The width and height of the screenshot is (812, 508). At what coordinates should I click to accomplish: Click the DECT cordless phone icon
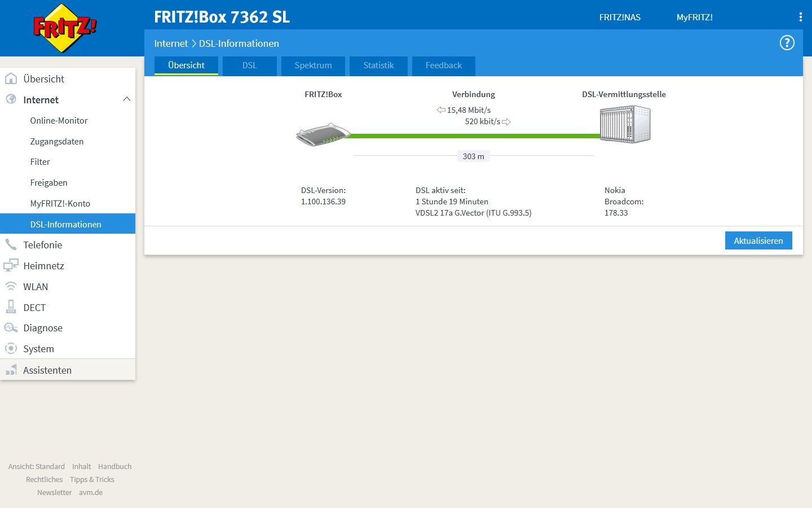(11, 307)
